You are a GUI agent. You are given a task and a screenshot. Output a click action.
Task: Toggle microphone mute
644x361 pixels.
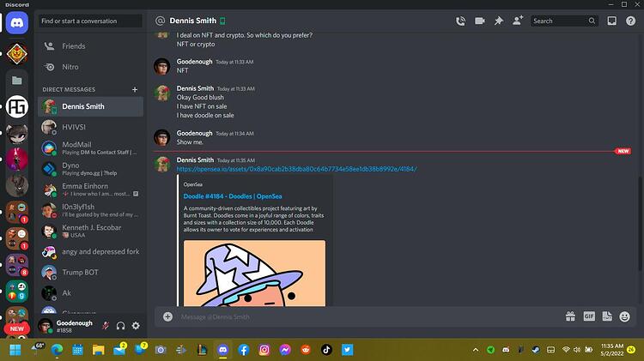(106, 326)
